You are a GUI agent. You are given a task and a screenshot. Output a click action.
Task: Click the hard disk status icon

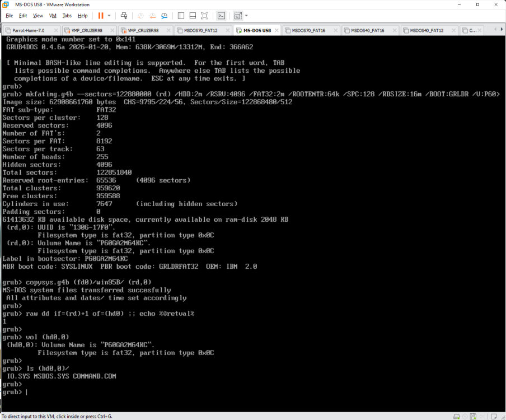click(x=456, y=417)
